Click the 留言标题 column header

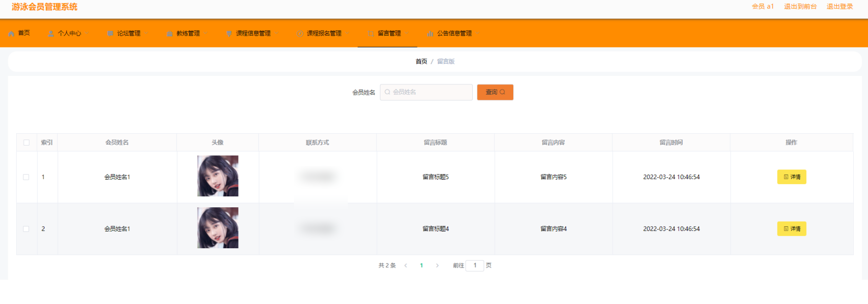[x=435, y=143]
